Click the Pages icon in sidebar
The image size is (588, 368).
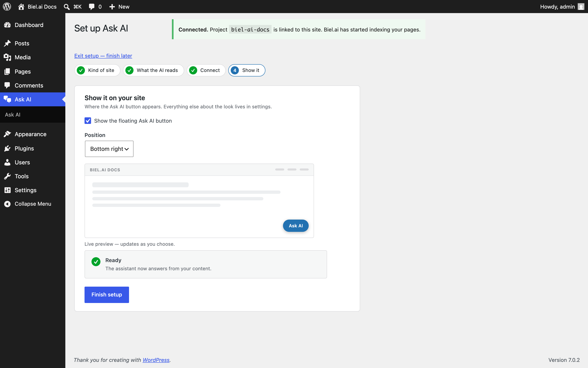7,72
